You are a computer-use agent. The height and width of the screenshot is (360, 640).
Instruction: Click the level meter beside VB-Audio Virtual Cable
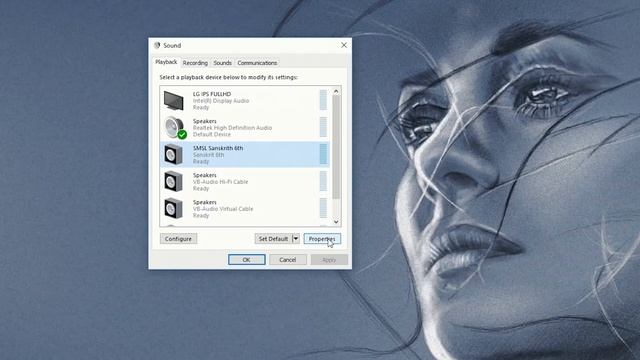pos(323,208)
